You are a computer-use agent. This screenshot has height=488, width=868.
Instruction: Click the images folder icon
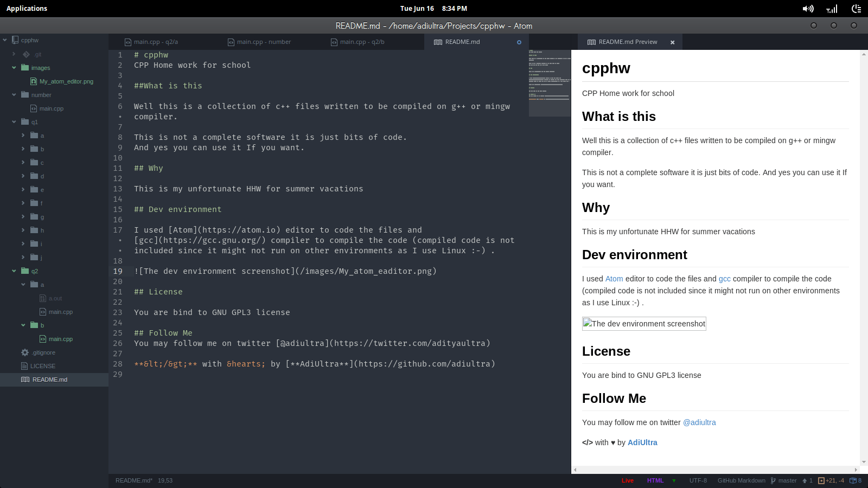25,68
